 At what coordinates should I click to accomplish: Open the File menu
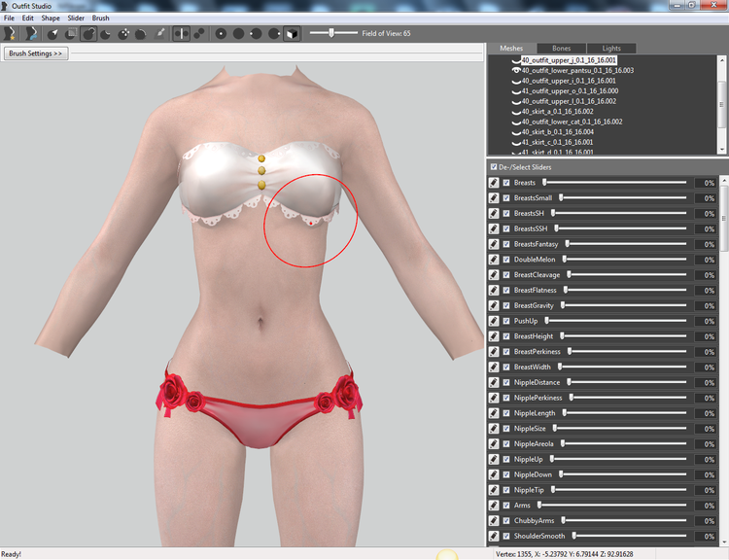pos(9,18)
